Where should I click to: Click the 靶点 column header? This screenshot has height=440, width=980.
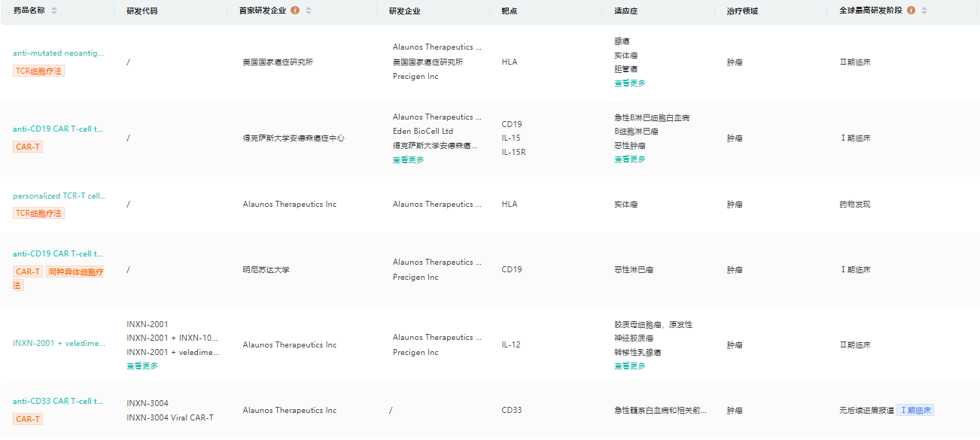pyautogui.click(x=509, y=11)
